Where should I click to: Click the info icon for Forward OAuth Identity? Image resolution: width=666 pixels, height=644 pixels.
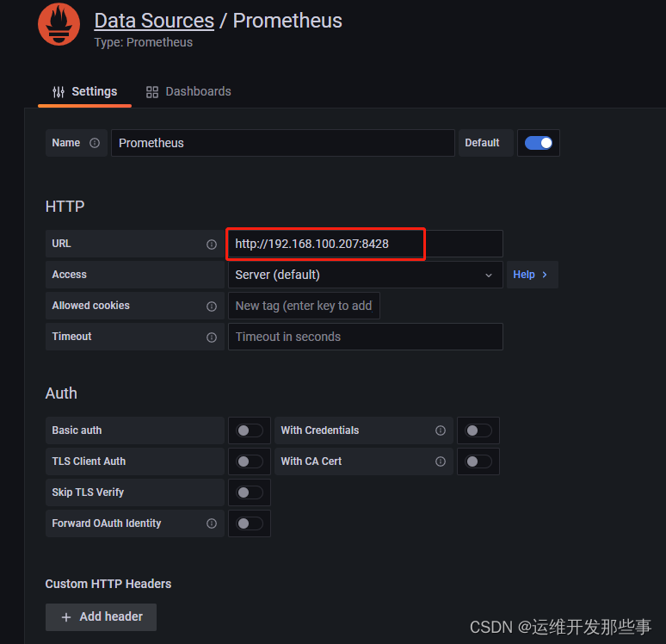click(212, 523)
